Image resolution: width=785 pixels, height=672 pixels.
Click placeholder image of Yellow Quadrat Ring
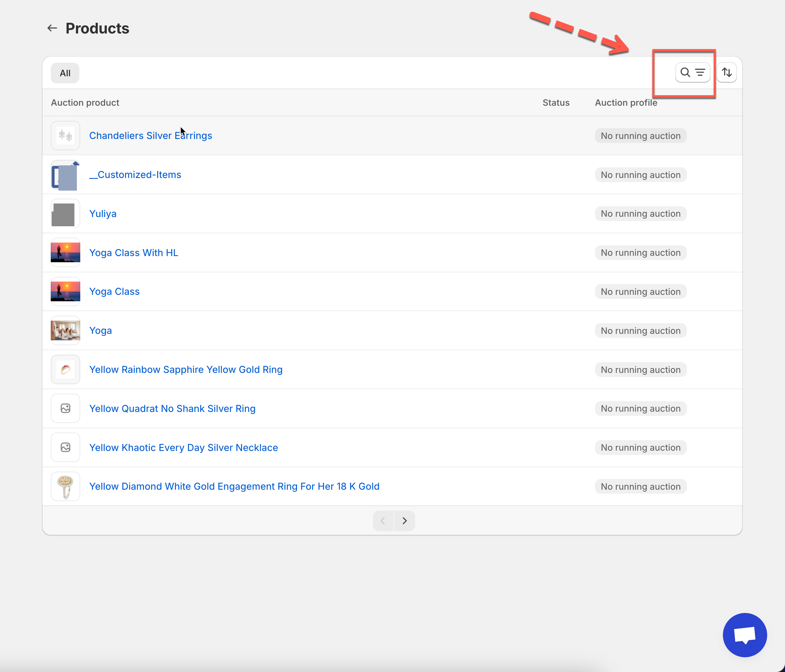(x=65, y=408)
